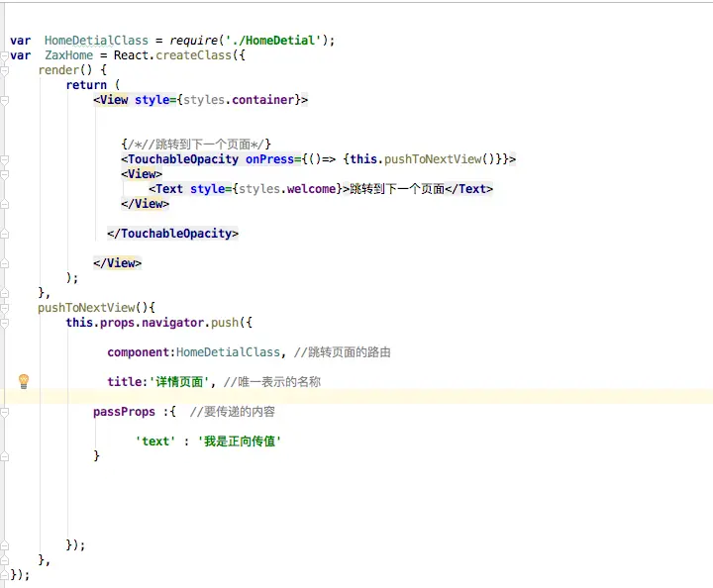Click the JSX comment 跳转到下一个页面
Screen dimensions: 713x588
click(x=196, y=145)
